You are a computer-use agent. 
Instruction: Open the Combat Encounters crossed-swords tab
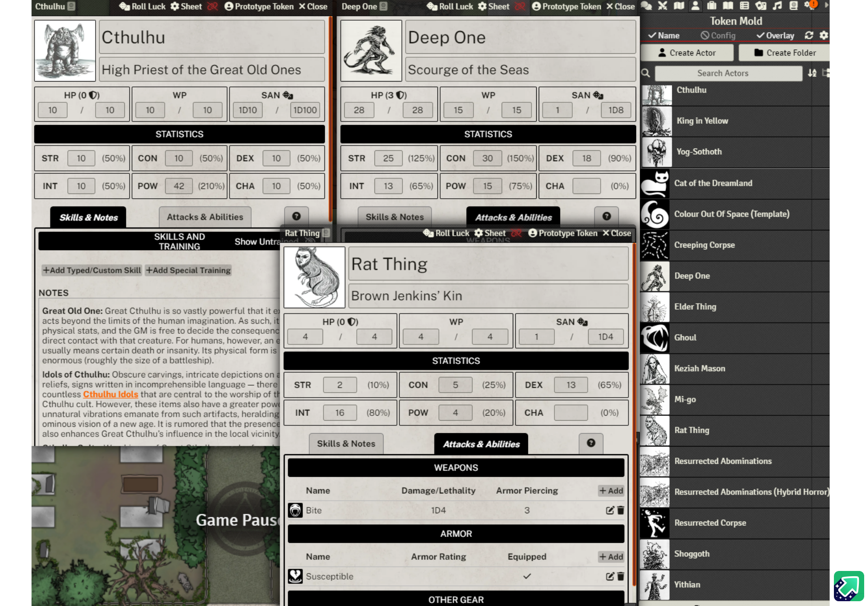pyautogui.click(x=663, y=6)
